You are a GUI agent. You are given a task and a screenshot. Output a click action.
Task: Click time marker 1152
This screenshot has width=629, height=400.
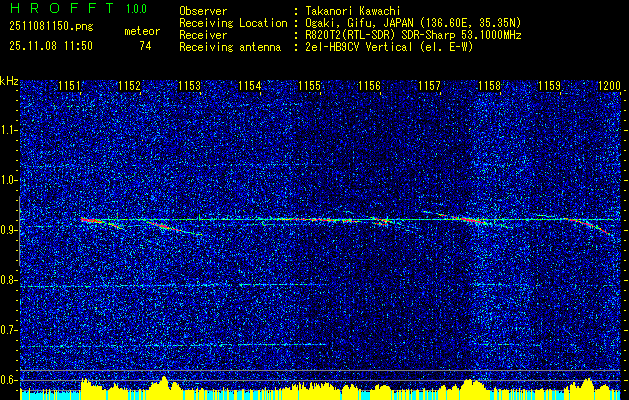point(130,86)
